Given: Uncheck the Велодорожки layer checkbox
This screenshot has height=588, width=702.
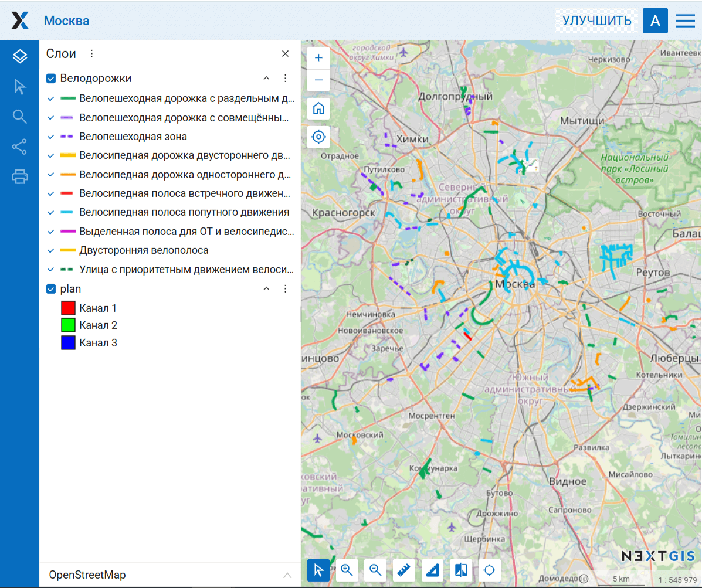Looking at the screenshot, I should coord(51,79).
